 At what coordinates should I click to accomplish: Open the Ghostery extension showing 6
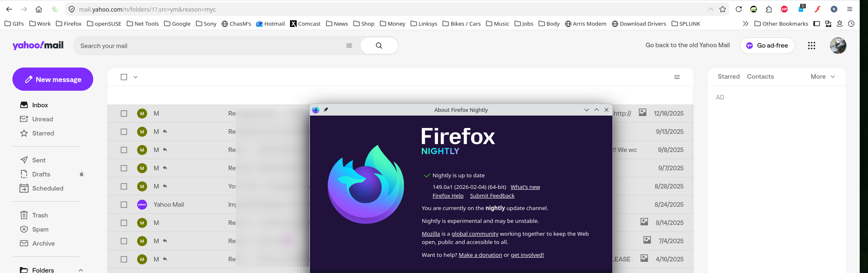click(x=801, y=9)
